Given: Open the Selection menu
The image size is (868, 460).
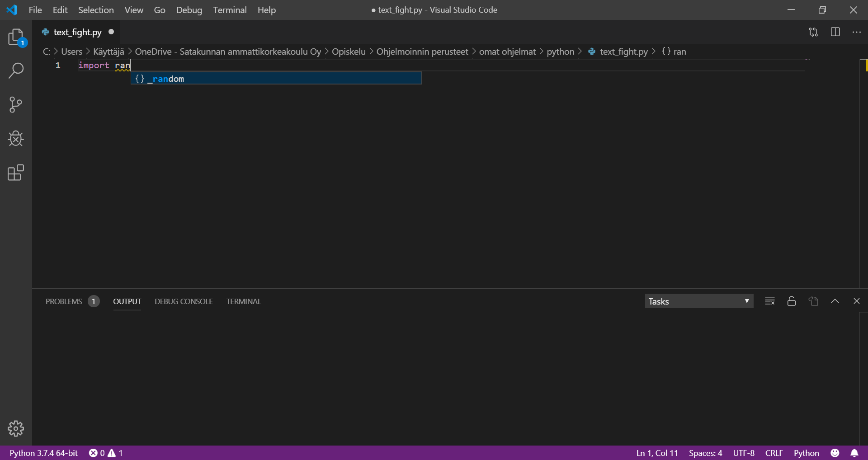Looking at the screenshot, I should tap(96, 10).
